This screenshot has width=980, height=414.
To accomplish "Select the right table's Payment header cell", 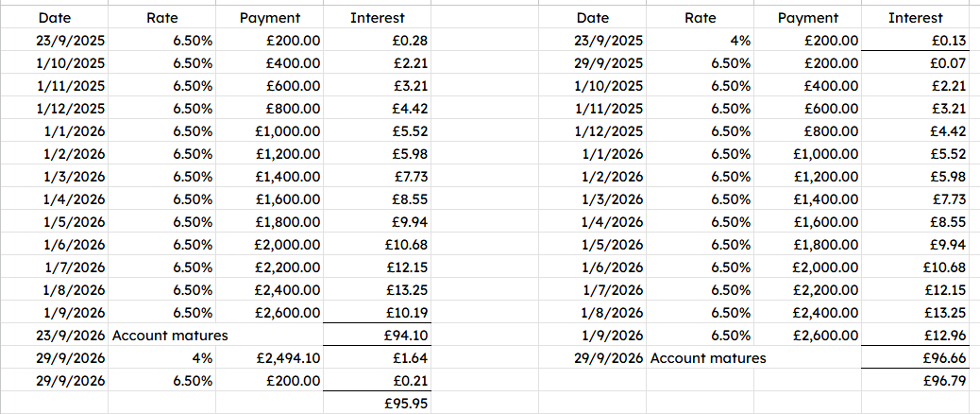I will 807,18.
